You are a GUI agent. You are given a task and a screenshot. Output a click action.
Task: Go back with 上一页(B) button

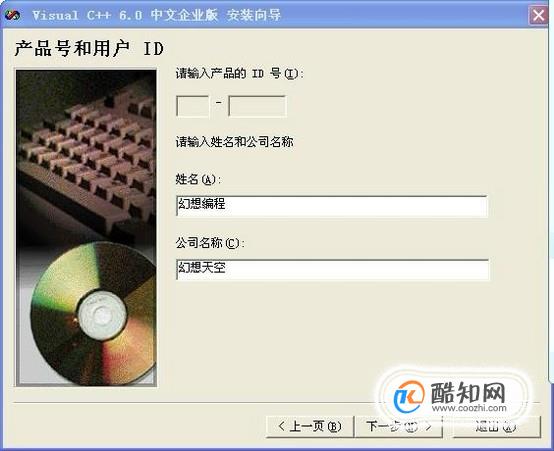pos(310,427)
